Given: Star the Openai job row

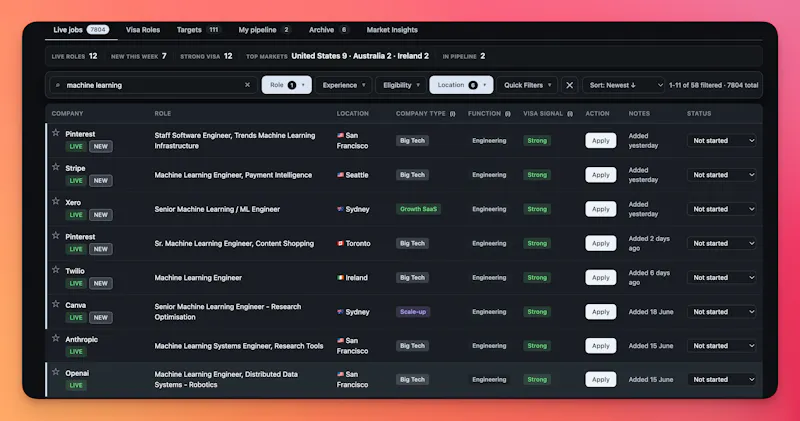Looking at the screenshot, I should pos(56,372).
